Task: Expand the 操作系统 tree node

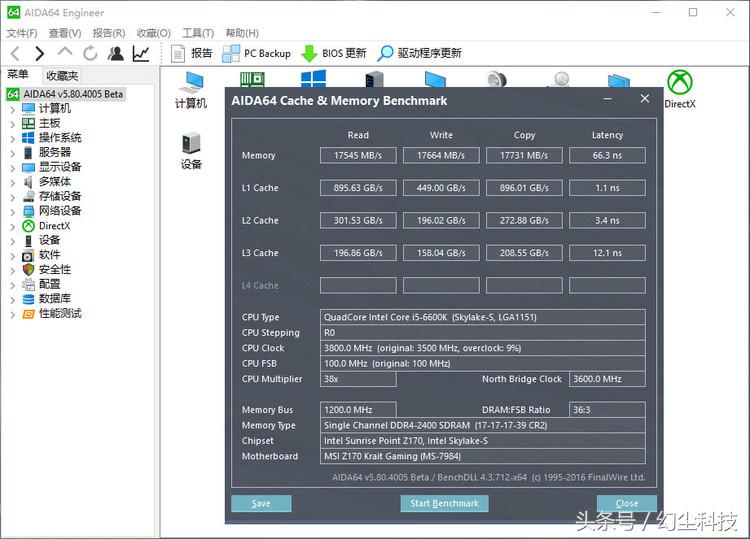Action: coord(12,139)
